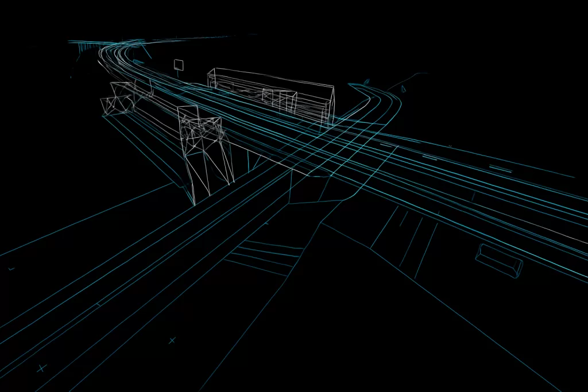Click the small inner box inside the trailer

tap(278, 99)
